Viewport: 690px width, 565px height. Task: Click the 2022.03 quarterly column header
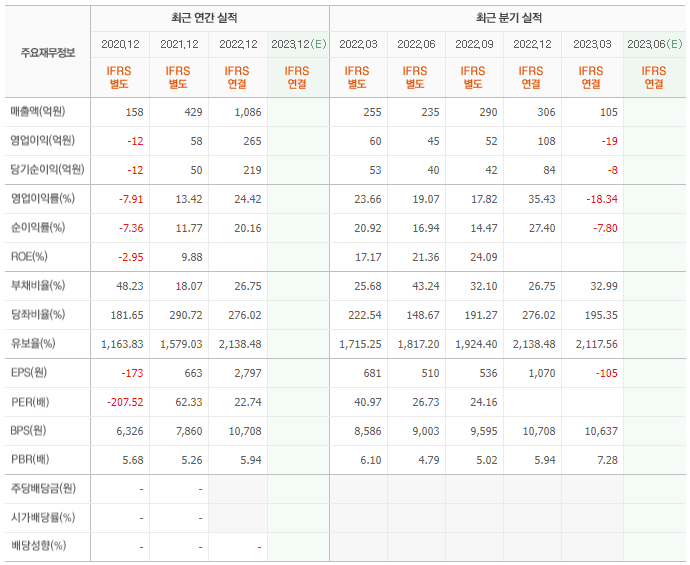pos(358,44)
